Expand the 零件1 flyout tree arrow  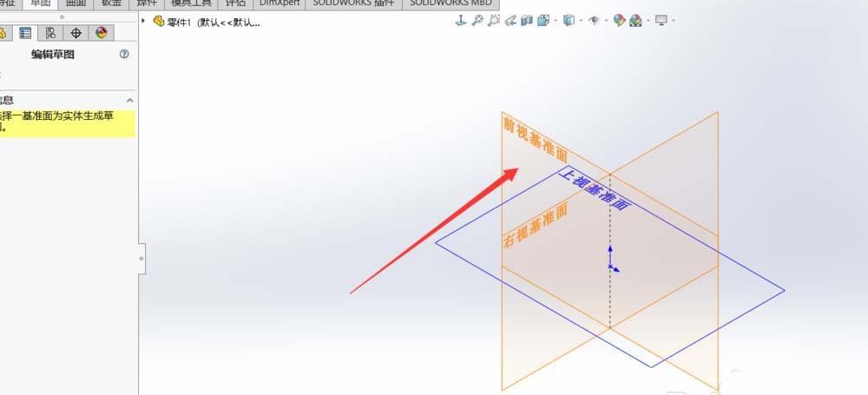(143, 21)
